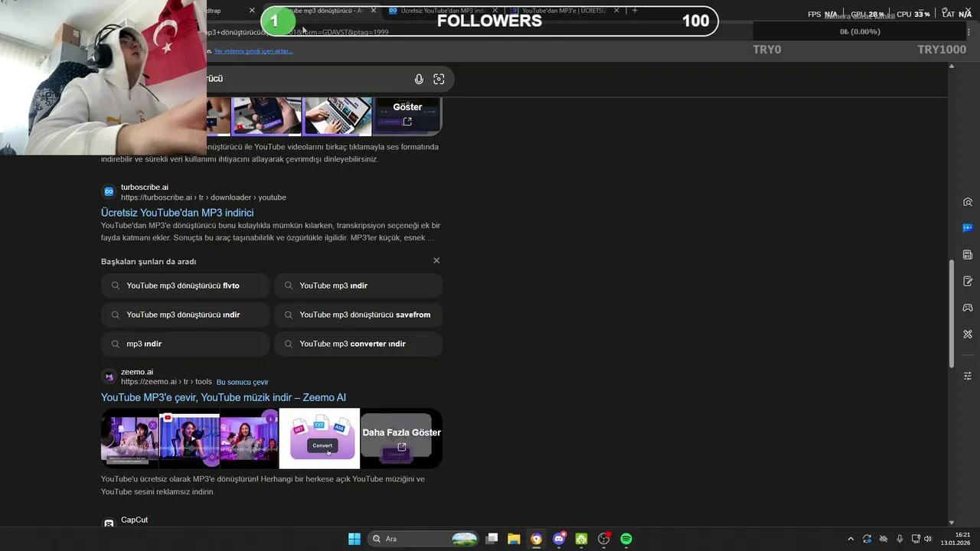
Task: Open visual search camera icon in search box
Action: [x=439, y=79]
